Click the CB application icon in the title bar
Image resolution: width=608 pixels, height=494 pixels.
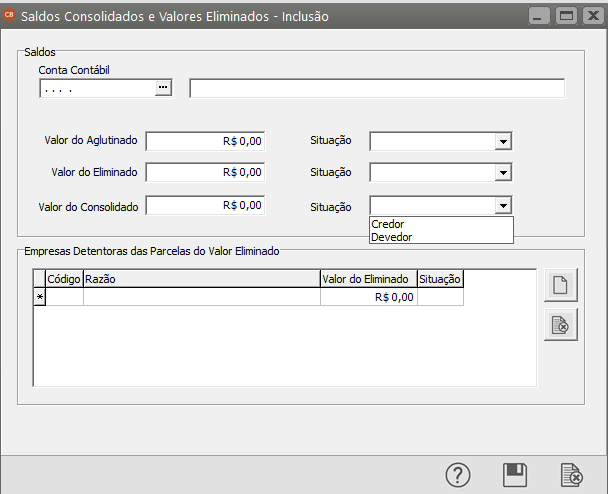pos(10,16)
